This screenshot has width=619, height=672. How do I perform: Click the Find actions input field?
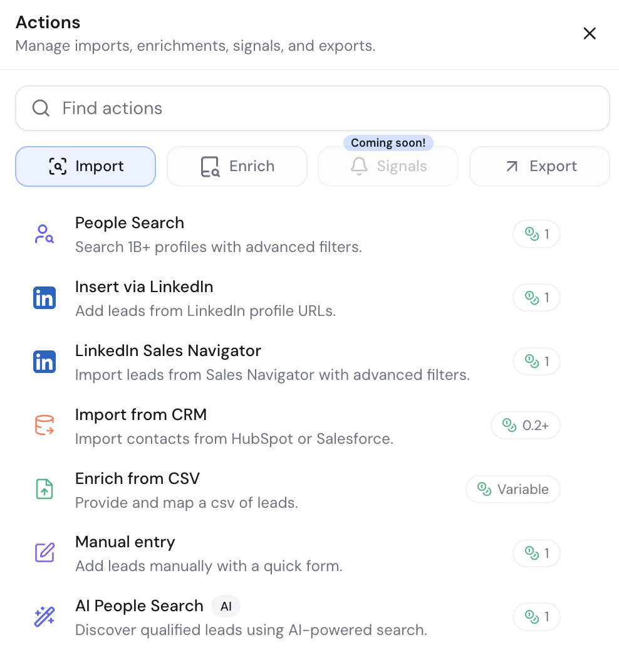click(x=251, y=108)
